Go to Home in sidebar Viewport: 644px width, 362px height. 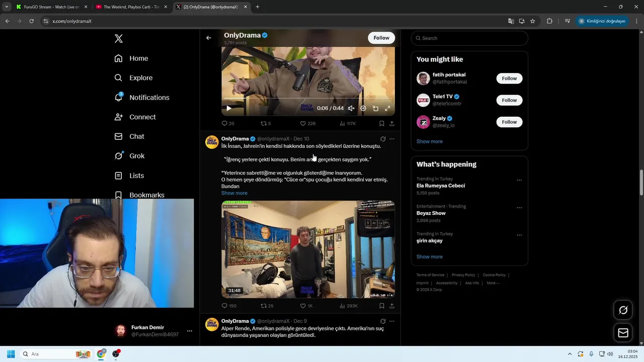[131, 58]
